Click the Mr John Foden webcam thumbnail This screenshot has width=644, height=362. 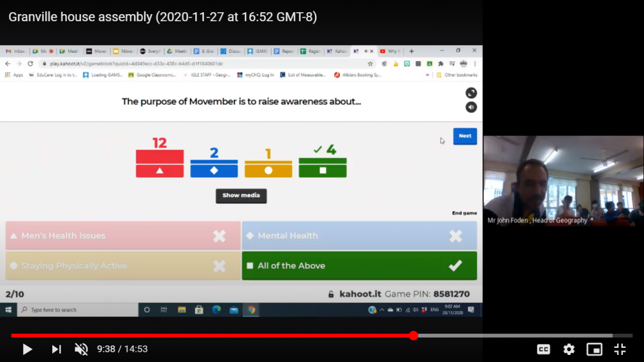click(x=563, y=181)
